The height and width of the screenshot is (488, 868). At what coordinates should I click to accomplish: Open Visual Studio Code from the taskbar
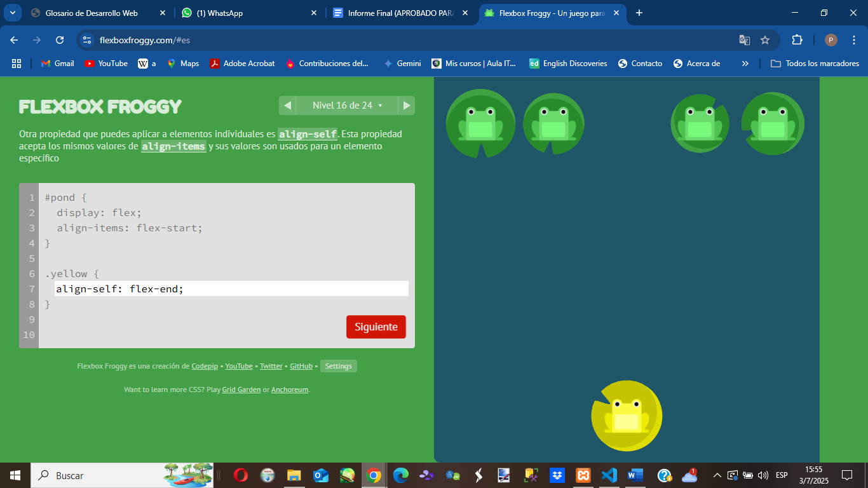[x=609, y=475]
